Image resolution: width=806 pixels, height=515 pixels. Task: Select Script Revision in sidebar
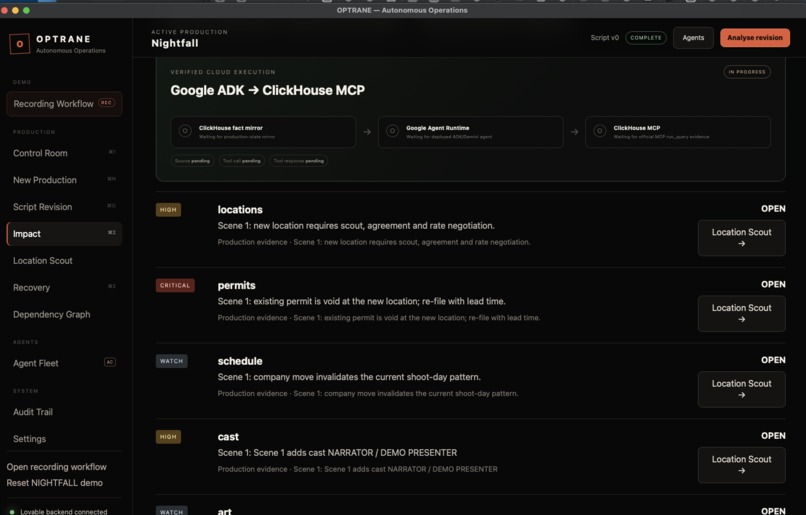(64, 207)
